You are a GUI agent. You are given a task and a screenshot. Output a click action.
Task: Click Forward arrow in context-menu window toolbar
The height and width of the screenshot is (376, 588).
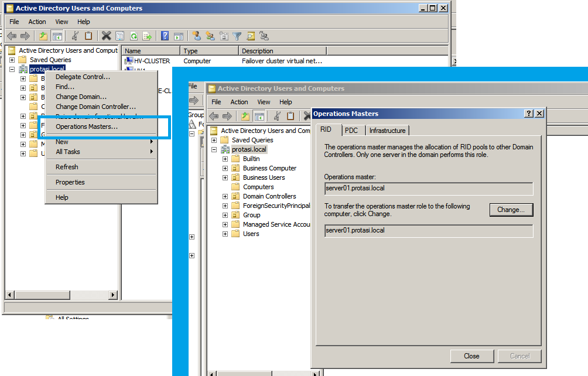[25, 36]
